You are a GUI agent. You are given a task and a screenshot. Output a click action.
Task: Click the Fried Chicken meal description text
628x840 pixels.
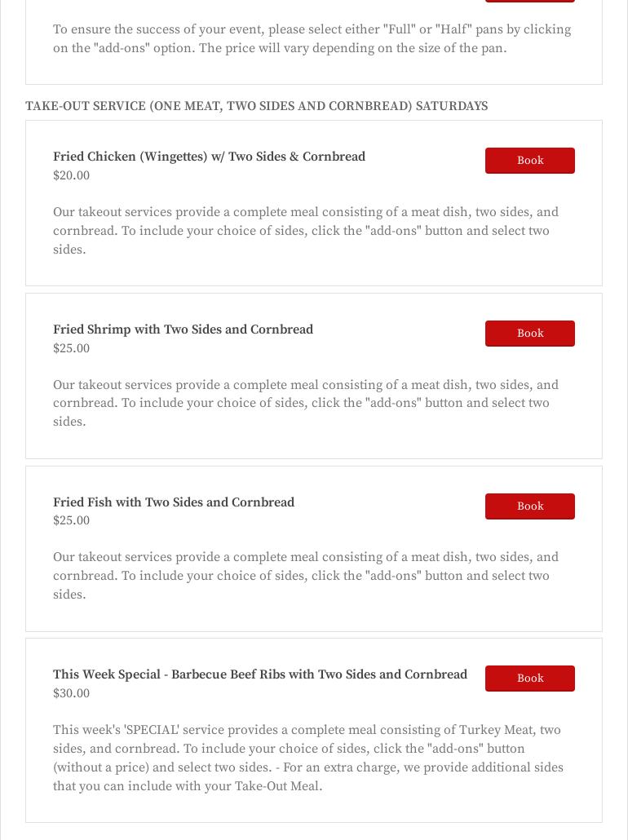point(306,231)
